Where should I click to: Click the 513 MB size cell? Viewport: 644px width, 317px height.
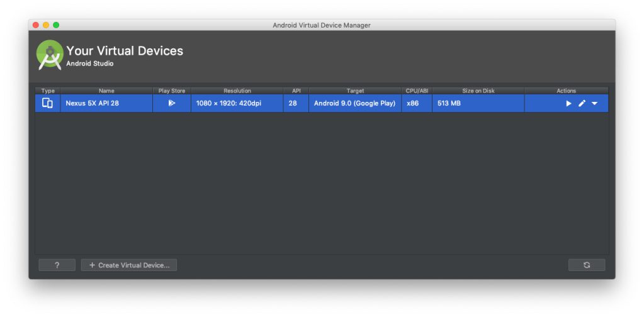click(x=478, y=103)
